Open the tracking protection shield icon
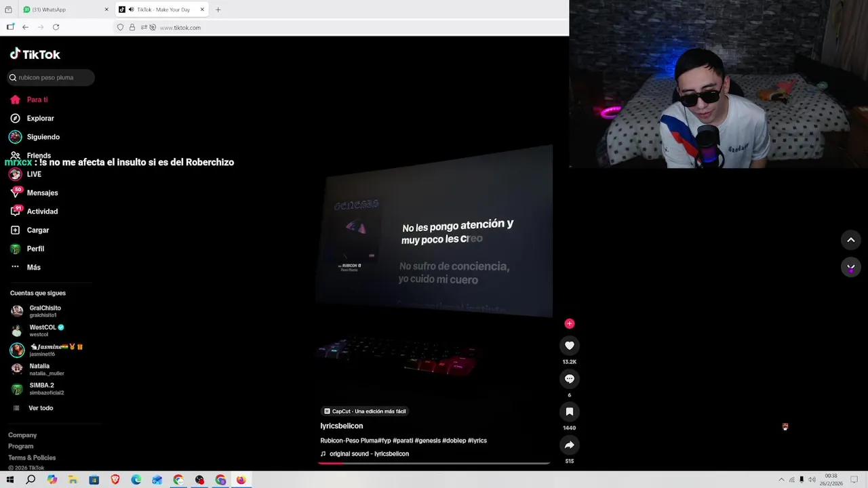The height and width of the screenshot is (488, 868). pyautogui.click(x=121, y=27)
